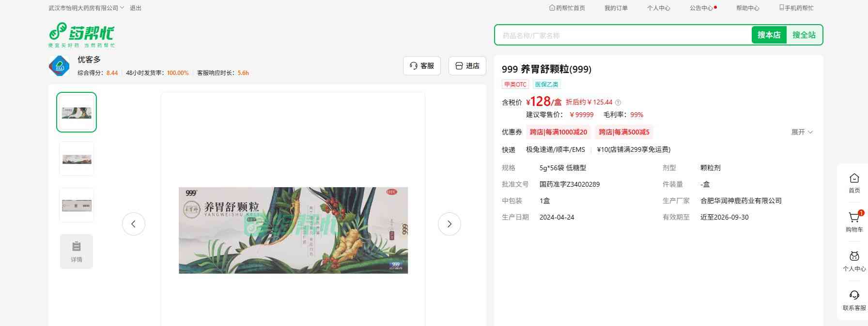Open 公告中心 in top menu
Screen dimensions: 868x326
703,8
